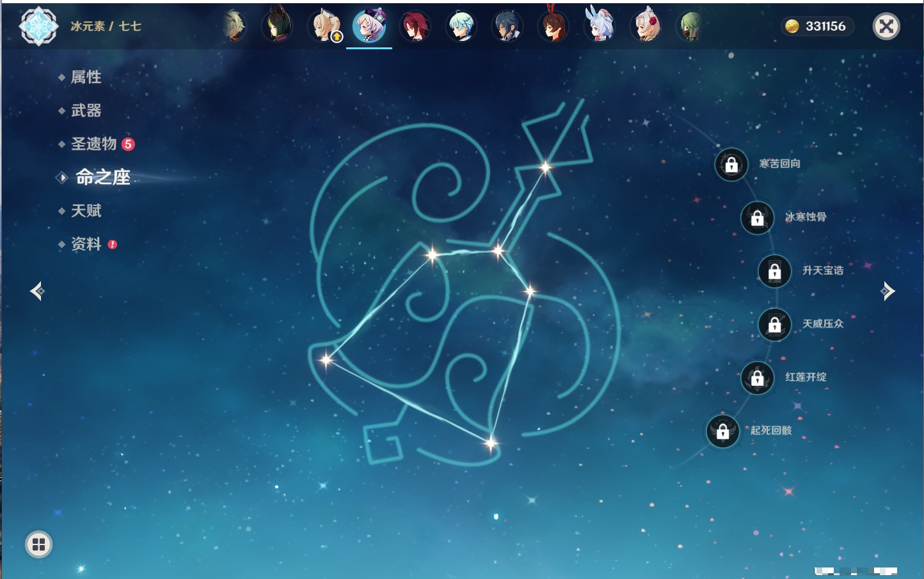
Task: Open the locked 升天宝诰 constellation node
Action: [x=774, y=271]
